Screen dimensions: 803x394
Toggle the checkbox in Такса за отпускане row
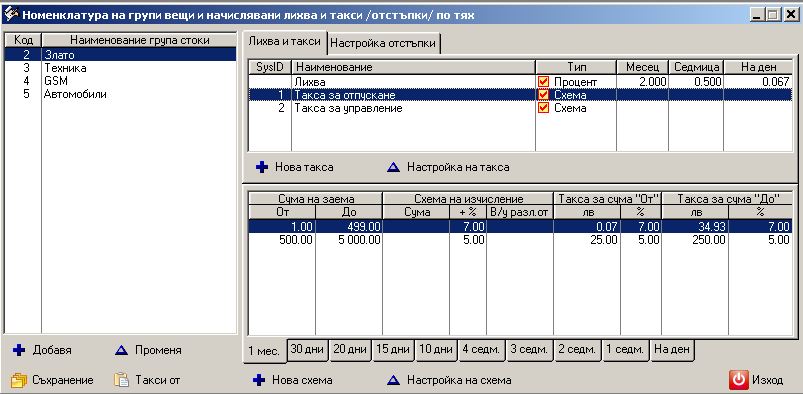tap(543, 95)
